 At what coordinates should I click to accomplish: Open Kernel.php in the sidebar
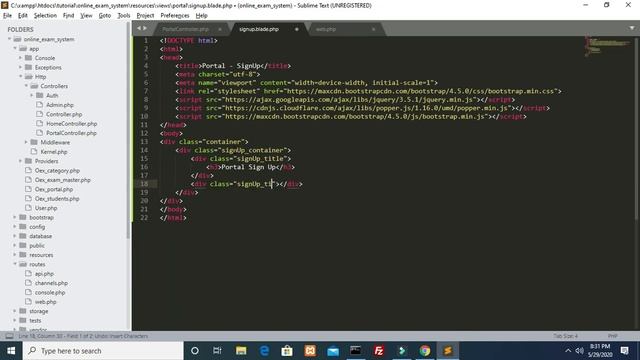[x=54, y=152]
